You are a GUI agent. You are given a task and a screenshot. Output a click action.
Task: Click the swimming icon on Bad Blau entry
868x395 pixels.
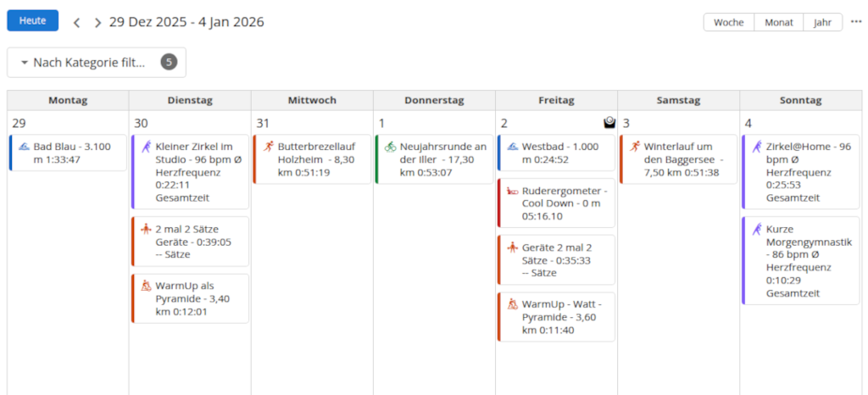pos(24,147)
